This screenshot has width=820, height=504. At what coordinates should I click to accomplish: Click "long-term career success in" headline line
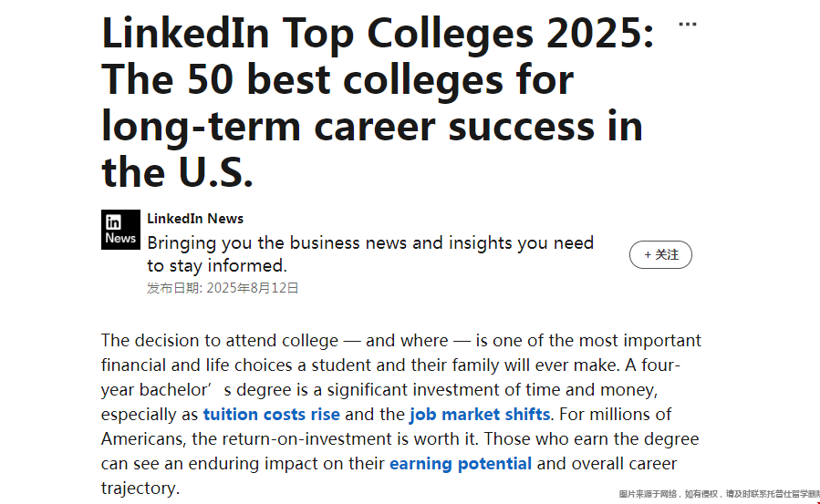tap(372, 126)
